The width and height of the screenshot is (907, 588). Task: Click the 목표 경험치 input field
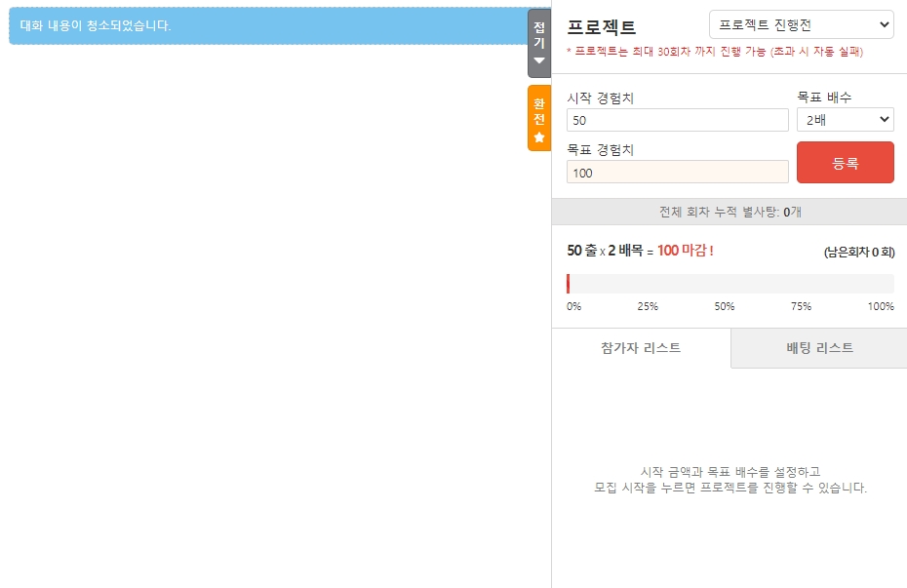(678, 173)
